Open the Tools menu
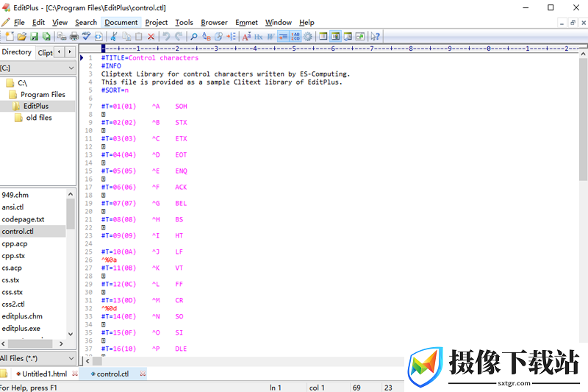The height and width of the screenshot is (392, 588). coord(184,23)
